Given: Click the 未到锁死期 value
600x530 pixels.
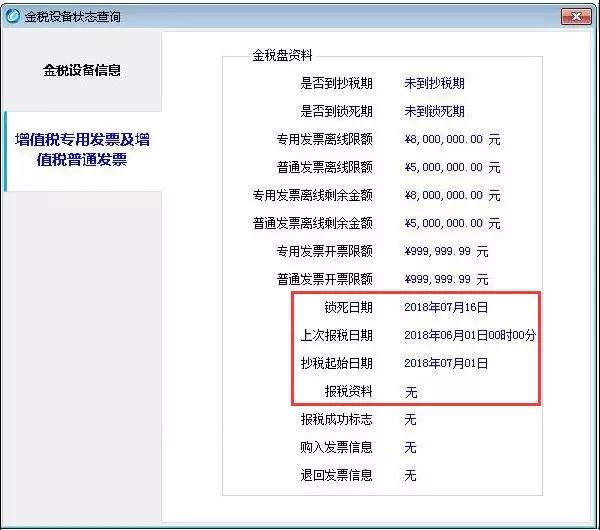Looking at the screenshot, I should point(434,111).
